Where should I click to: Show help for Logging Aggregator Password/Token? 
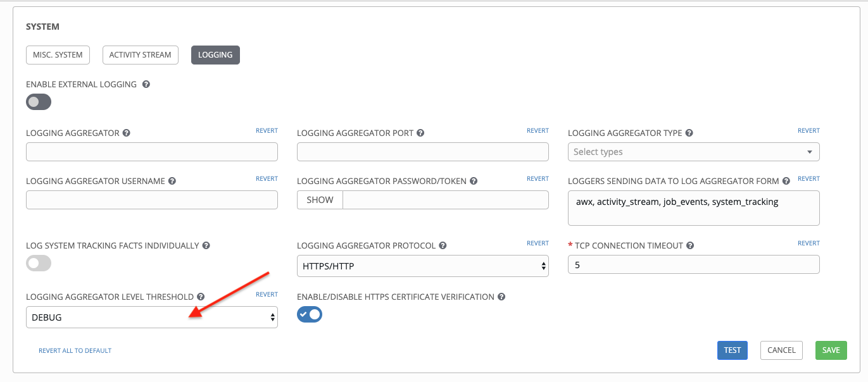pyautogui.click(x=474, y=181)
